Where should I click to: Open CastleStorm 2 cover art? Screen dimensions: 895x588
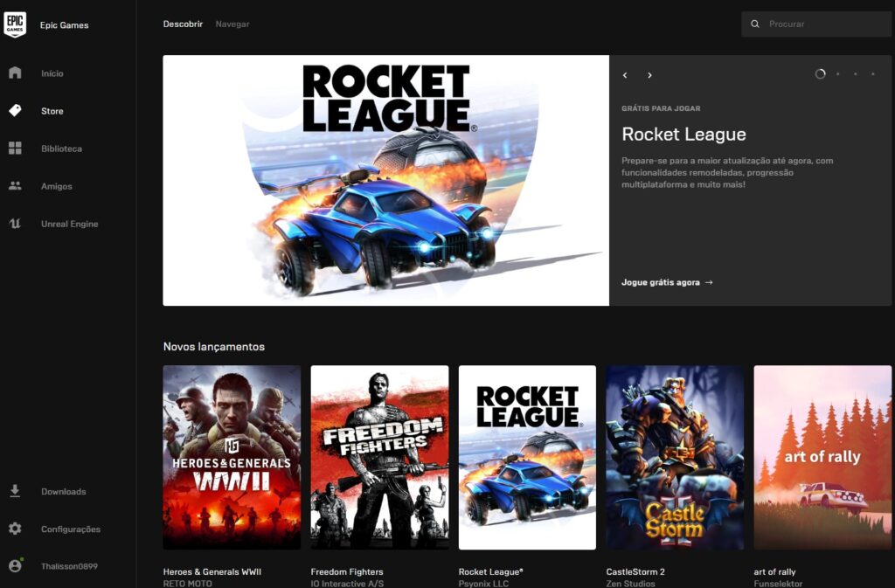pos(675,458)
